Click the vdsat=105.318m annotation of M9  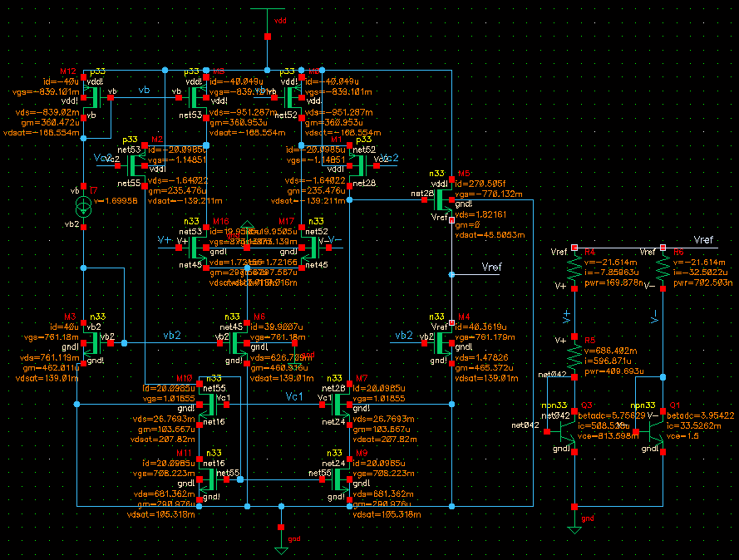(x=387, y=514)
